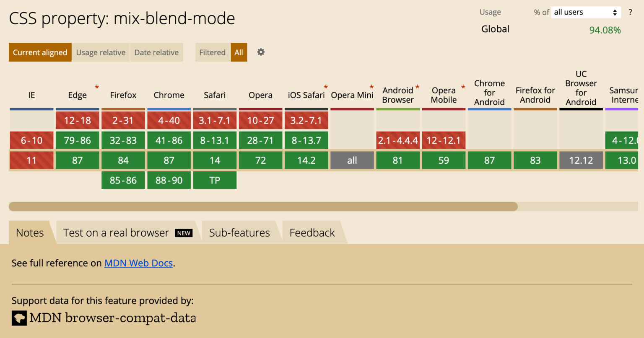Image resolution: width=644 pixels, height=338 pixels.
Task: Click the asterisk beside the Edge header
Action: [x=97, y=87]
